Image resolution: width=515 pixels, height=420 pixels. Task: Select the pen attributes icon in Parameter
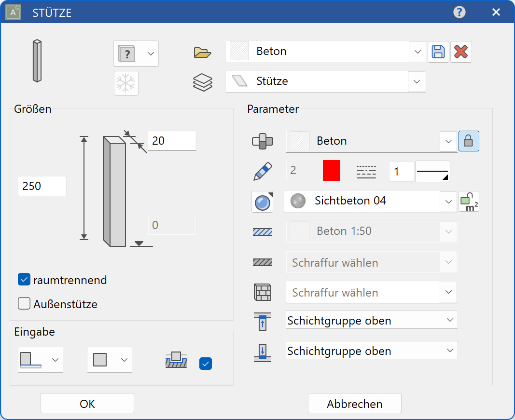[262, 171]
